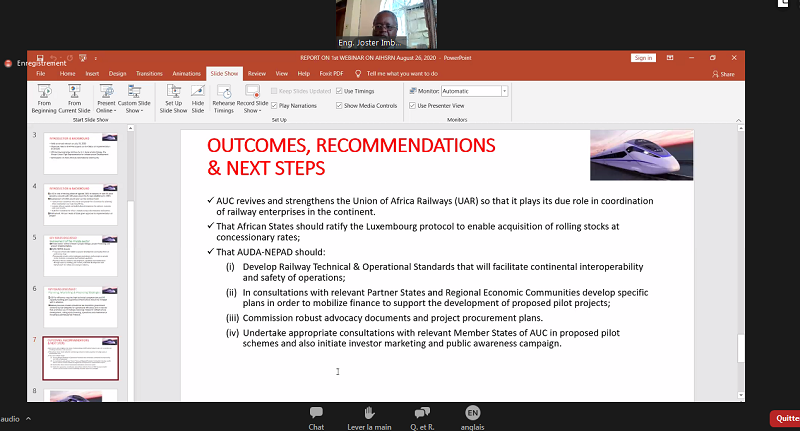Click the 'Commission robust advocacy documents' line
The width and height of the screenshot is (800, 431).
pos(393,318)
